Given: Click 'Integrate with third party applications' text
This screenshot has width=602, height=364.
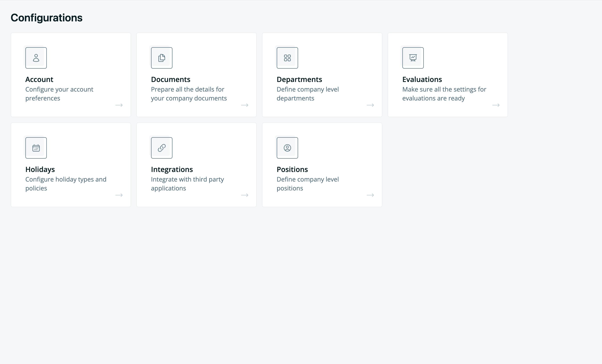Looking at the screenshot, I should pos(187,184).
